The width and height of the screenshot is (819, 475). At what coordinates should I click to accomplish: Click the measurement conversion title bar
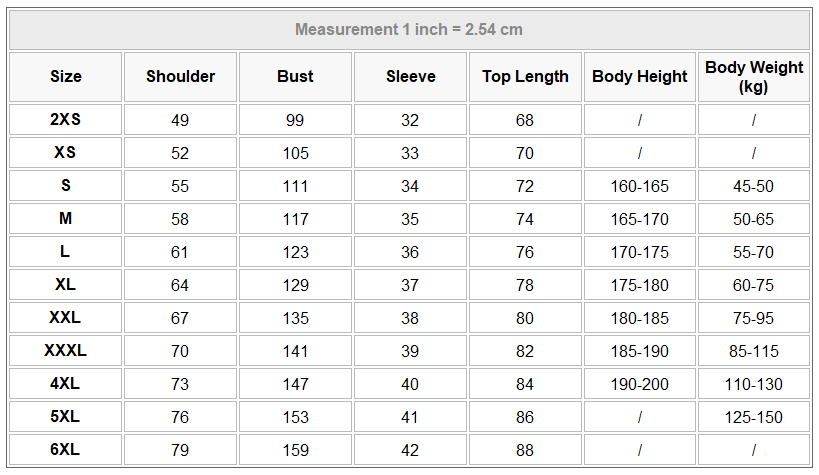409,30
